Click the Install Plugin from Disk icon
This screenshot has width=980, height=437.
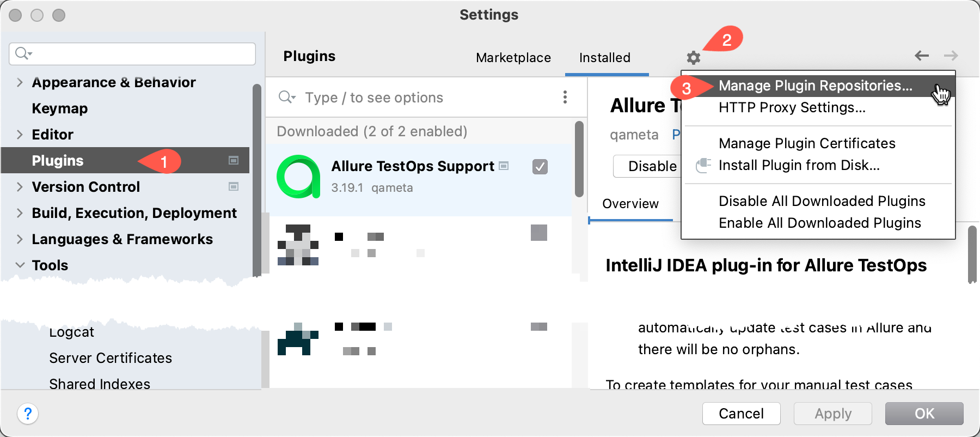coord(703,165)
